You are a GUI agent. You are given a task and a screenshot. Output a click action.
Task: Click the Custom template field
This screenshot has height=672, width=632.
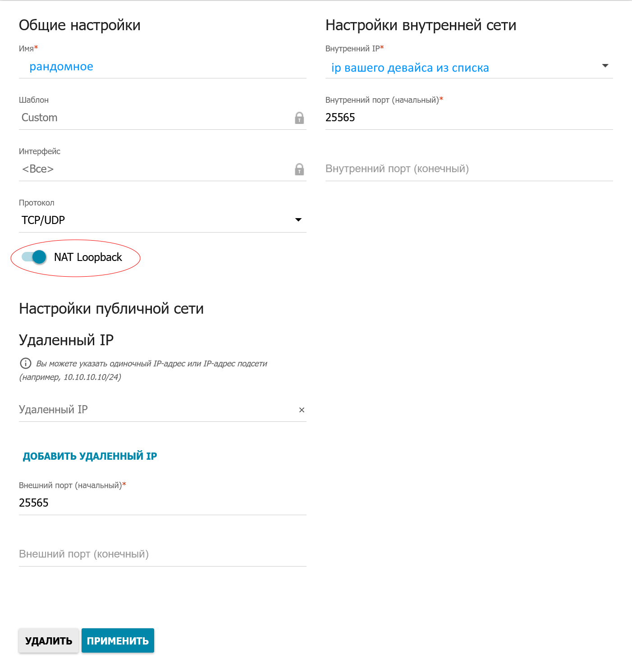click(x=163, y=118)
